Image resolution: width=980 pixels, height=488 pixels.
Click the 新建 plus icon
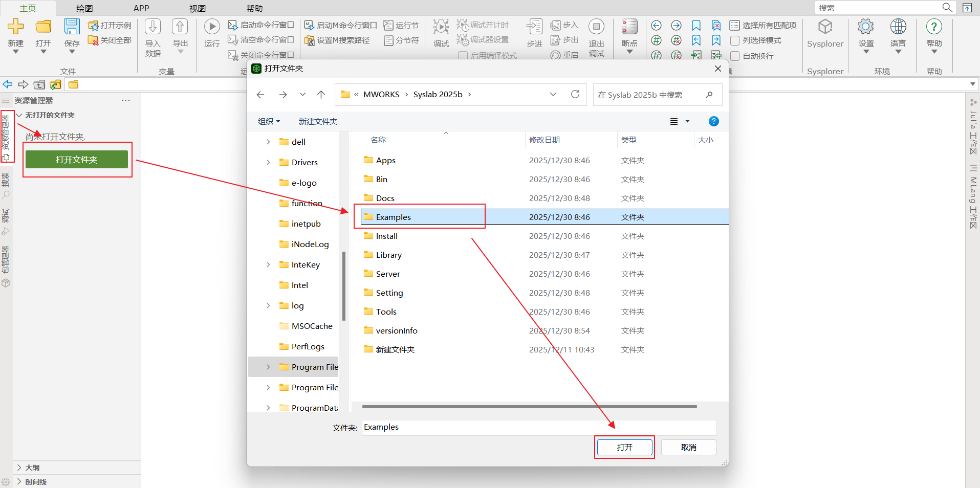point(16,27)
